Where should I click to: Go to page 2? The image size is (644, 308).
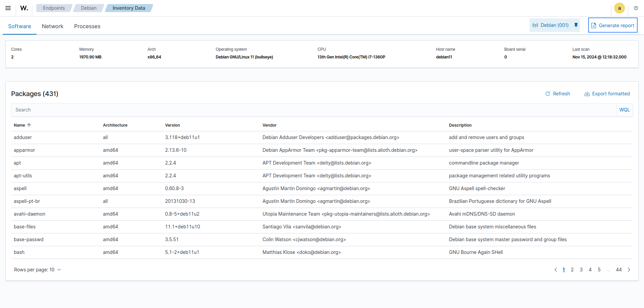[572, 270]
